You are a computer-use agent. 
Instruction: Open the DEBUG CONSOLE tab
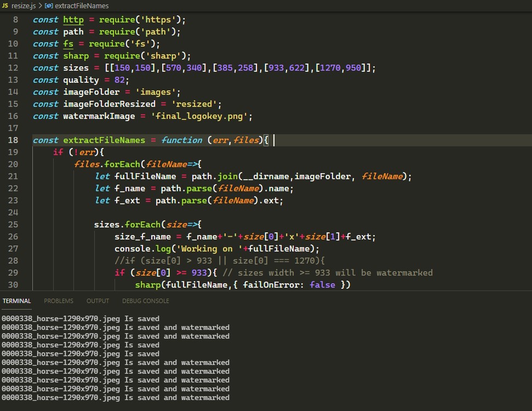pyautogui.click(x=146, y=301)
